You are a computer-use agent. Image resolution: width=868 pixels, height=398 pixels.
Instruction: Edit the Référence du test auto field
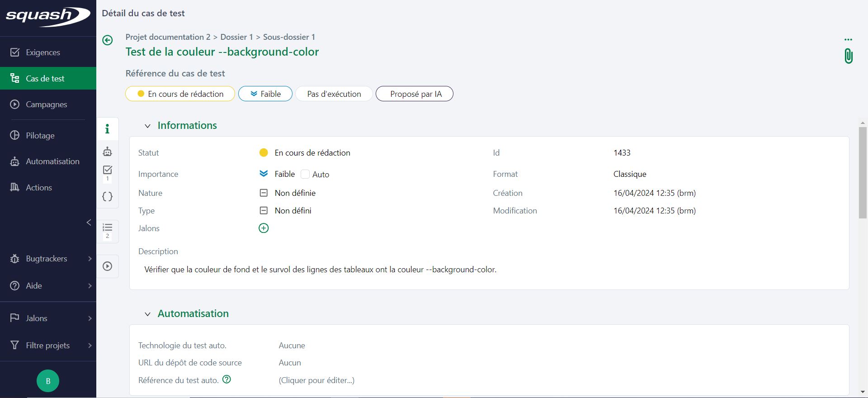[x=316, y=380]
